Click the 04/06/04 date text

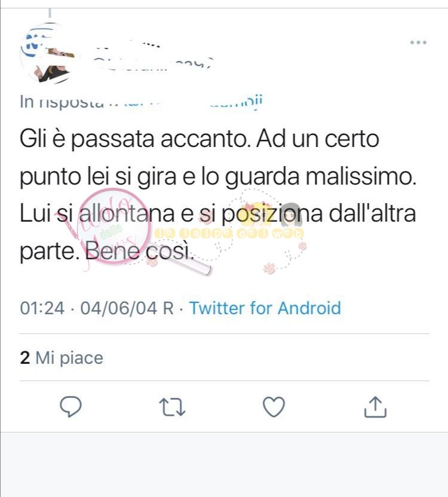(x=119, y=308)
